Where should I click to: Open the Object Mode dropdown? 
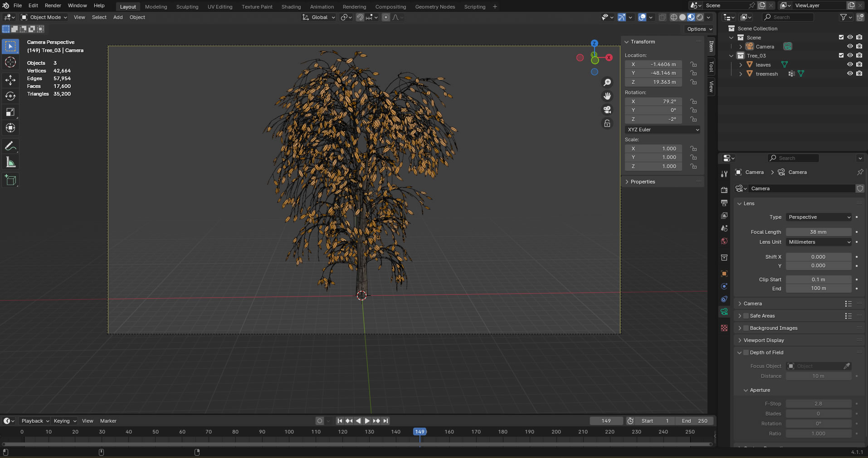tap(44, 17)
